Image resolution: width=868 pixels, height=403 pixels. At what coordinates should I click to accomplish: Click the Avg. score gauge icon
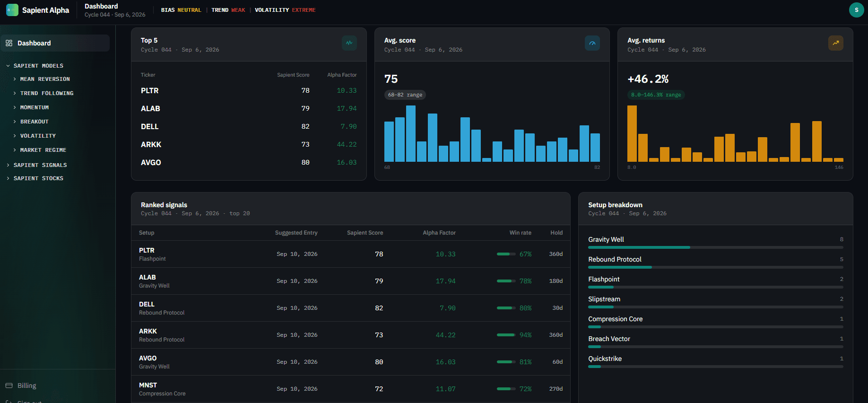click(x=592, y=43)
